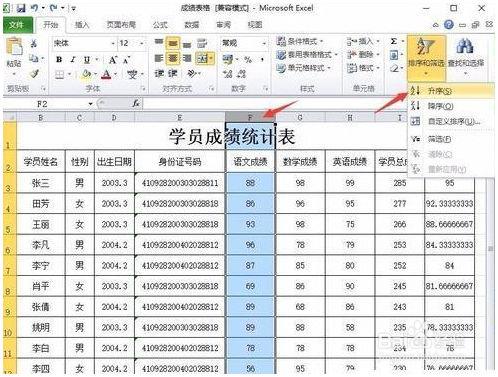498x377 pixels.
Task: Open Find and Select binoculars icon
Action: click(465, 47)
